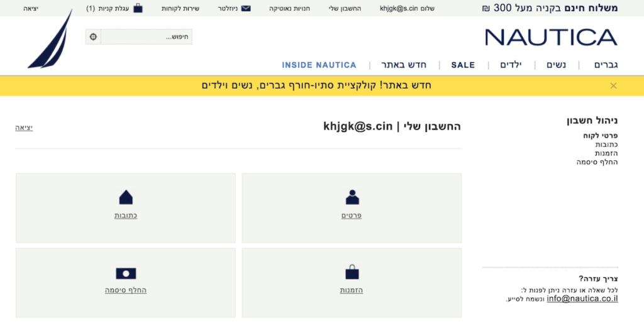Screen dimensions: 644x326
Task: Click the ניהול חשבון heading
Action: [592, 121]
